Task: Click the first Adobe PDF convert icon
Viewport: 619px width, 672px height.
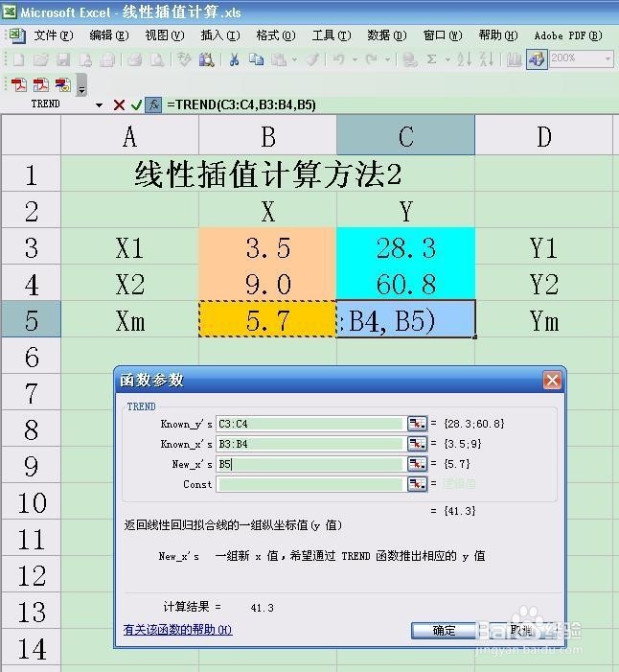Action: point(19,85)
